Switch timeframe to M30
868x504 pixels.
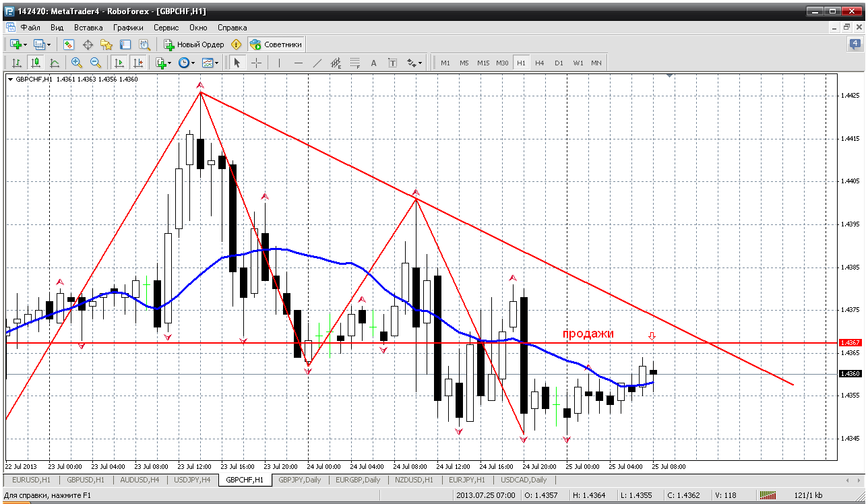(x=502, y=63)
